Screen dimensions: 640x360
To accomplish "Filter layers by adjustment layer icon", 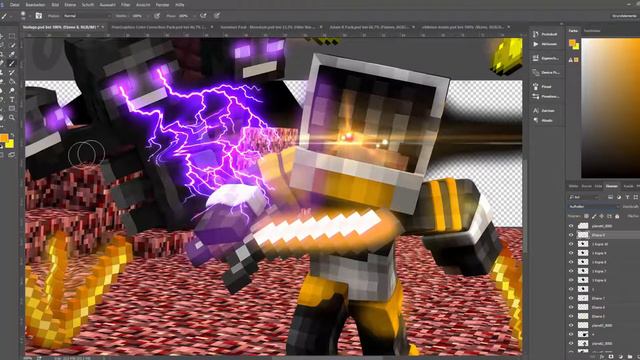I will [x=618, y=197].
